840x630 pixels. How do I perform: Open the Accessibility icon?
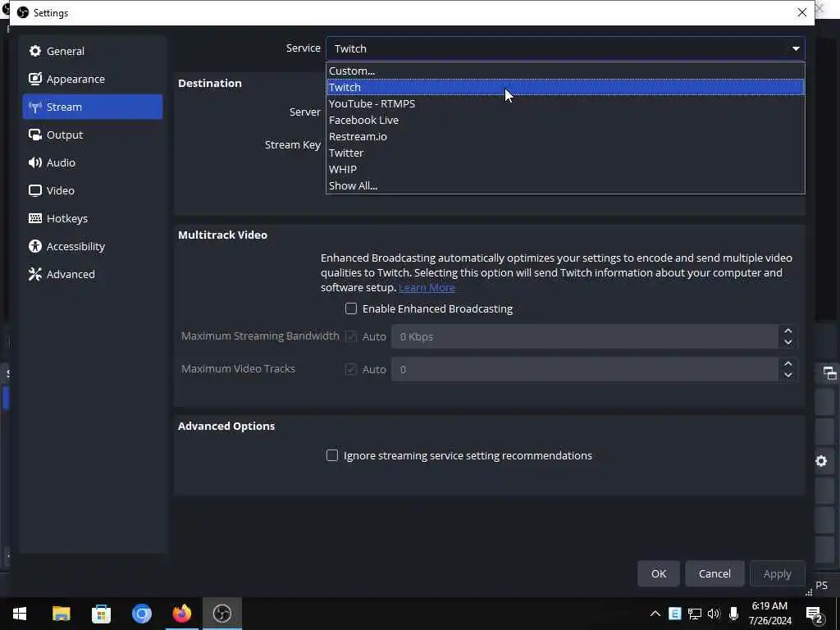(x=35, y=246)
